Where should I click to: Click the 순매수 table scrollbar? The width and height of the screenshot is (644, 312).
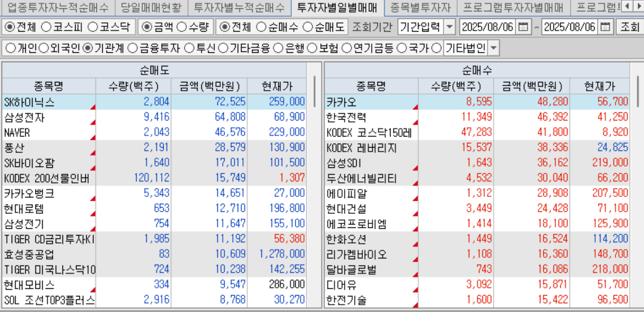click(637, 91)
